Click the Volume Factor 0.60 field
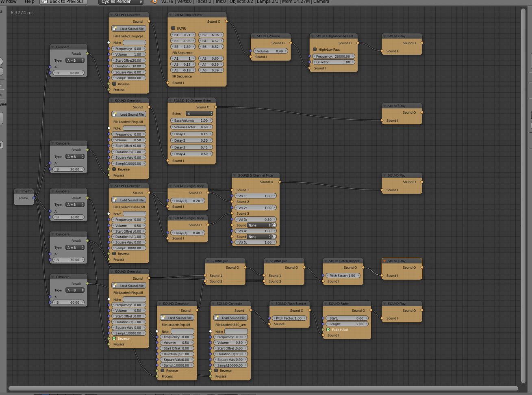 [x=191, y=127]
